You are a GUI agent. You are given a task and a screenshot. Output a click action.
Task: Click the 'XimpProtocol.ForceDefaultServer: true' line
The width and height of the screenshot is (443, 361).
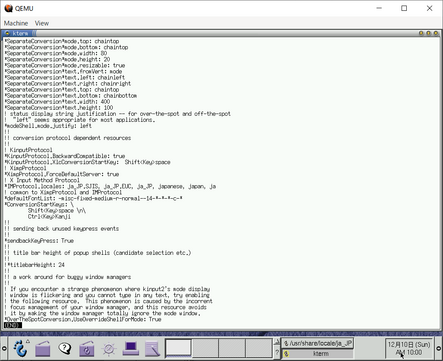(62, 174)
